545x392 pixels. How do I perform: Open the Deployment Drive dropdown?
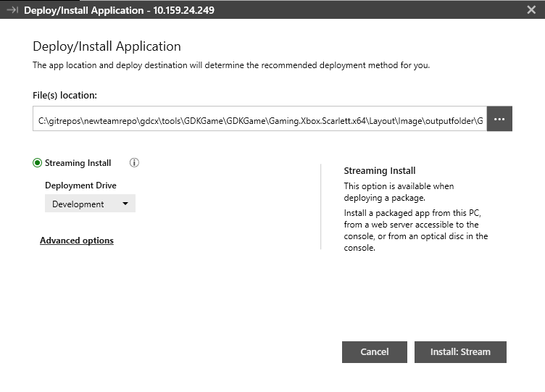point(90,204)
